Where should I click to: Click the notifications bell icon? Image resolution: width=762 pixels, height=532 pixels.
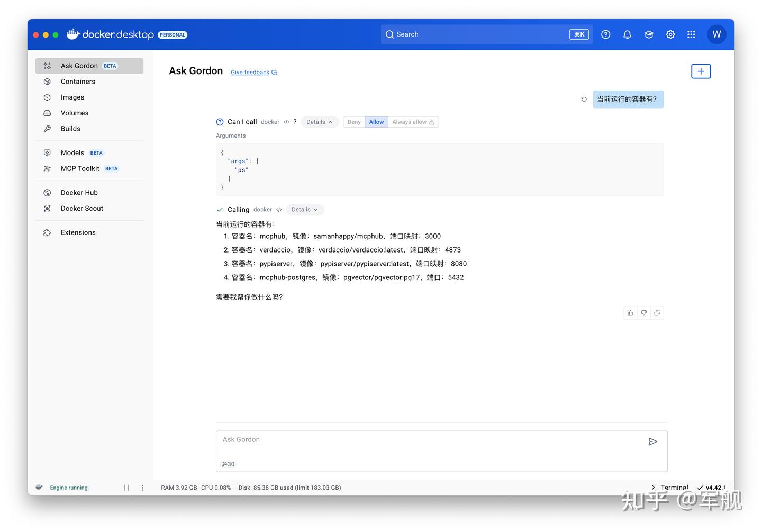[x=627, y=34]
